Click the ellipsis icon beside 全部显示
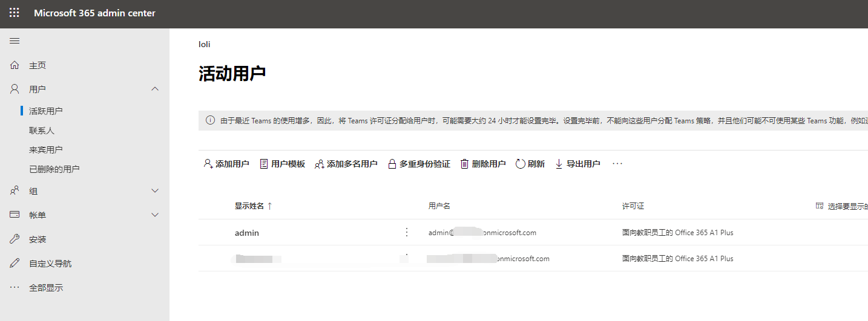 (15, 288)
